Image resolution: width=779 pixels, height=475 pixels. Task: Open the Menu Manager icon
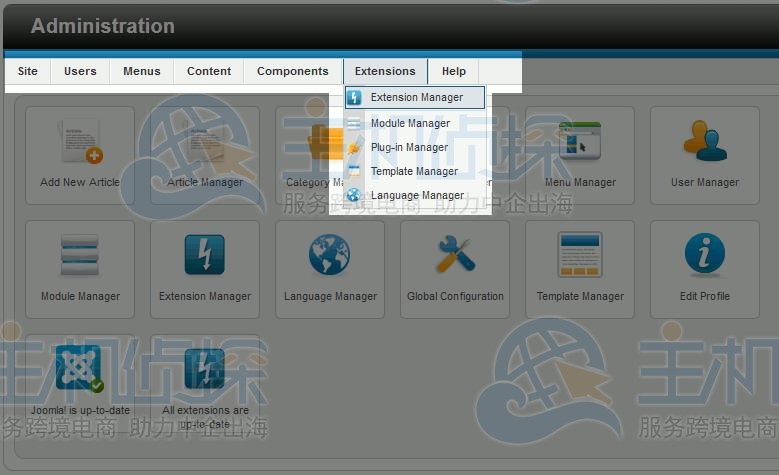pos(580,141)
